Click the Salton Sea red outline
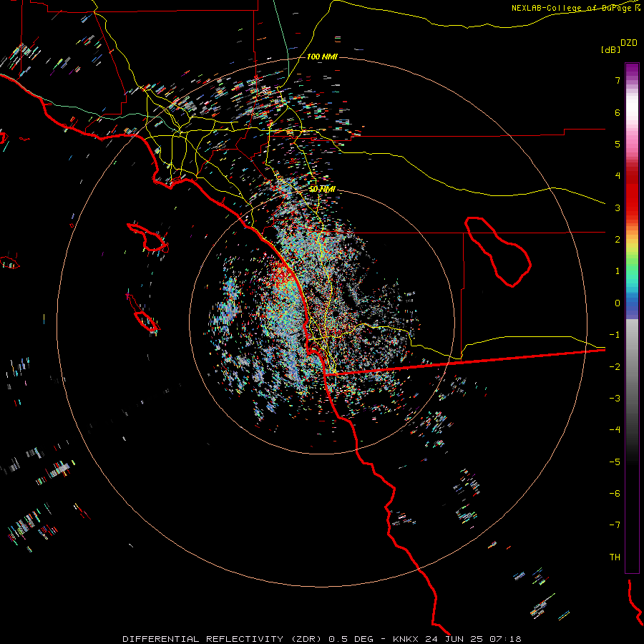The height and width of the screenshot is (644, 644). (498, 251)
